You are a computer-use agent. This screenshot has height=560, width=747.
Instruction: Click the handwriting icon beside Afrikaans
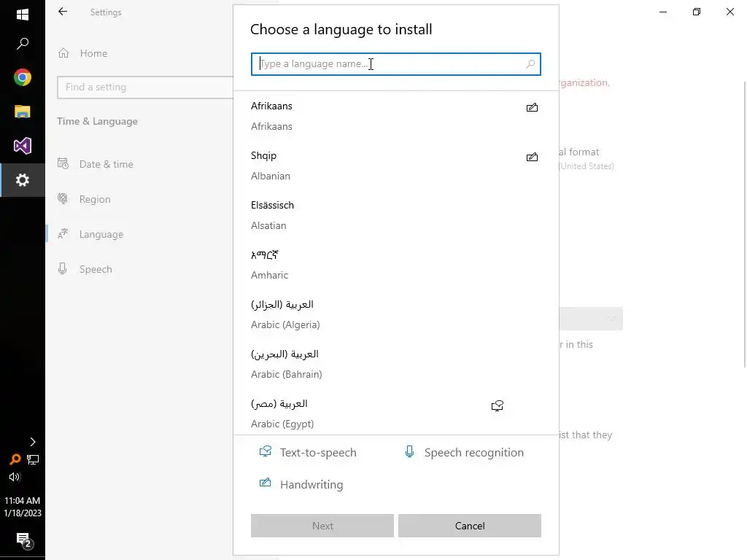pyautogui.click(x=532, y=108)
